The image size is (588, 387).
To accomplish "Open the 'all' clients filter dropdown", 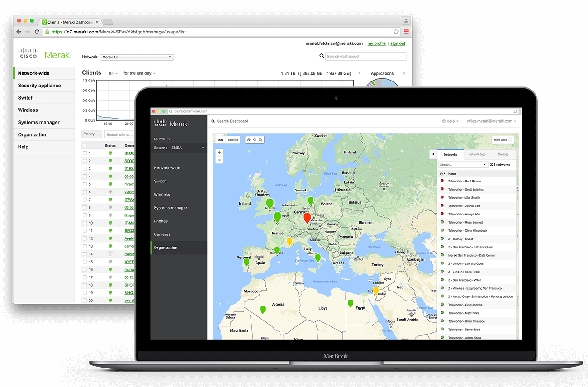I will tap(113, 73).
